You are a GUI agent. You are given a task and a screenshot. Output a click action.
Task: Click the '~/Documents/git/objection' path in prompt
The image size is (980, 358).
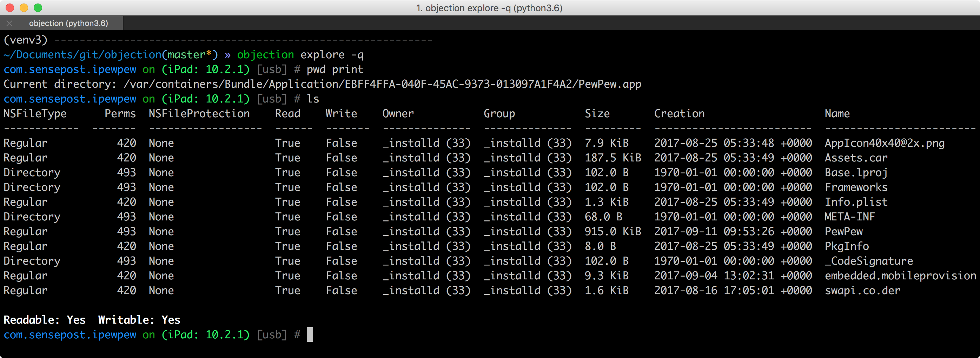[82, 55]
